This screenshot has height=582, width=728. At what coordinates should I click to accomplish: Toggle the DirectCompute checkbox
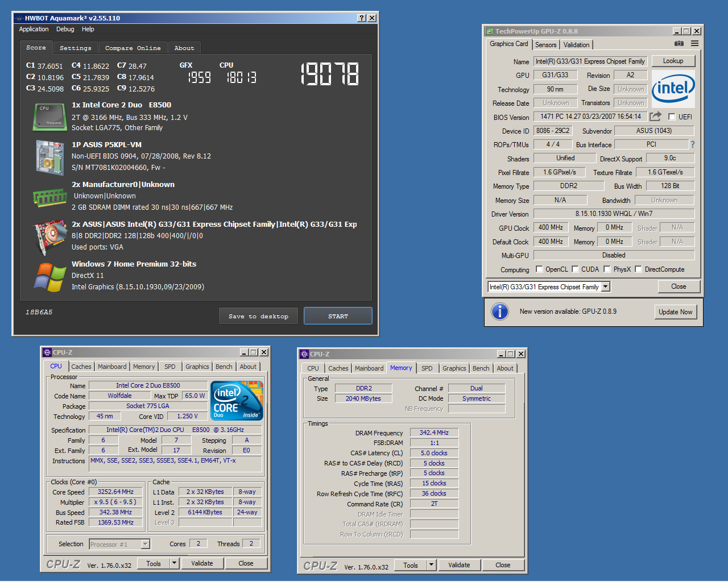click(x=638, y=269)
